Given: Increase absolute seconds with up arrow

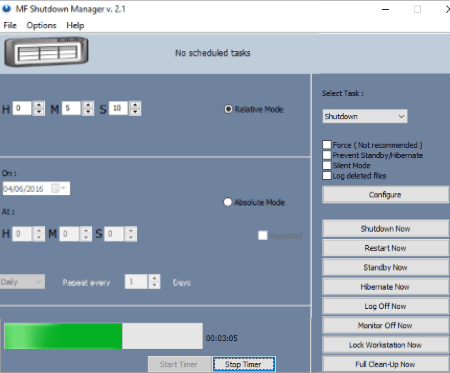Looking at the screenshot, I should (131, 230).
